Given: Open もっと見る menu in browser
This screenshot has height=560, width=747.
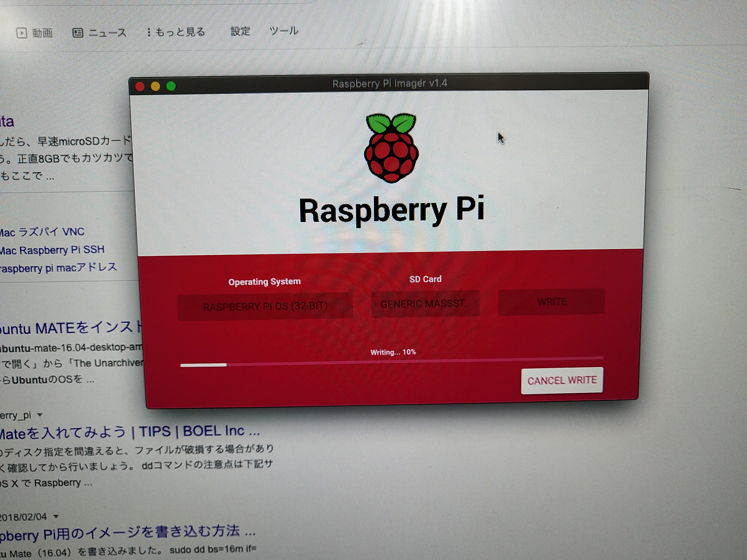Looking at the screenshot, I should click(x=176, y=32).
